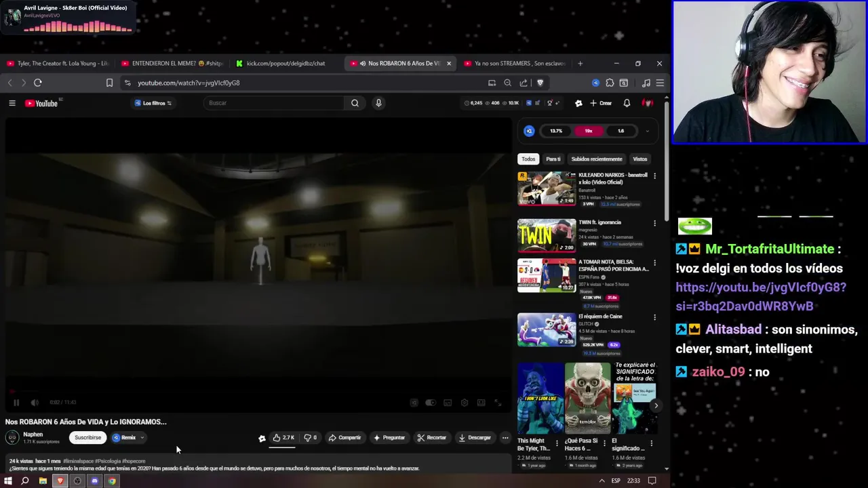Switch to the kick.com chat popout tab
This screenshot has width=868, height=488.
(x=285, y=64)
